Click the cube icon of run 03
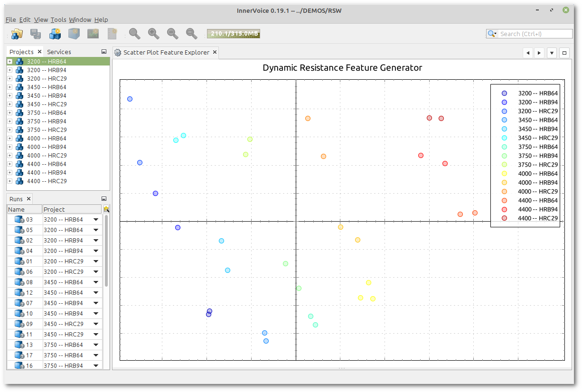582x392 pixels. tap(19, 219)
